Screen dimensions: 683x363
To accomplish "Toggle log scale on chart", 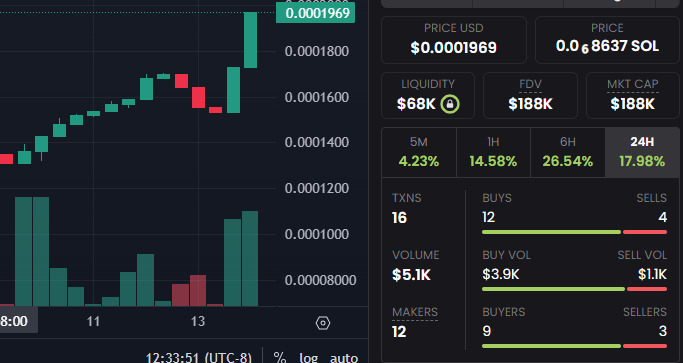I will point(308,358).
